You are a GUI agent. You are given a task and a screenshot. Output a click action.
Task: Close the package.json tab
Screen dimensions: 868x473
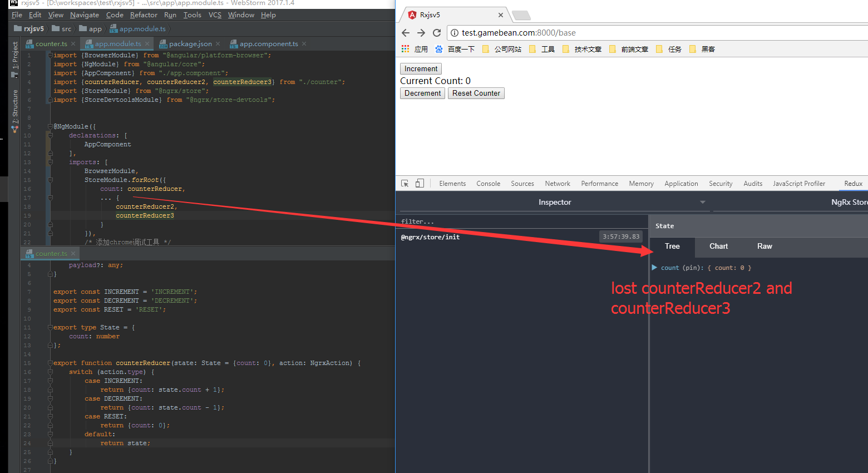(218, 44)
